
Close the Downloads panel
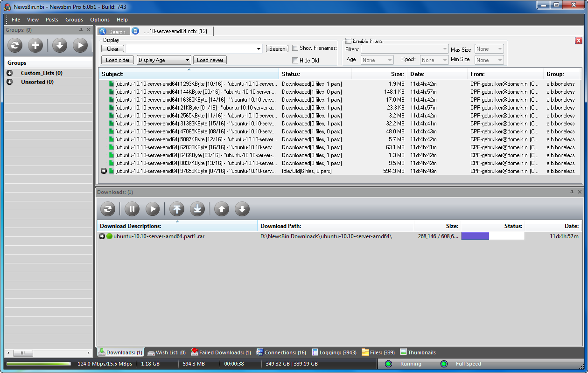[580, 192]
